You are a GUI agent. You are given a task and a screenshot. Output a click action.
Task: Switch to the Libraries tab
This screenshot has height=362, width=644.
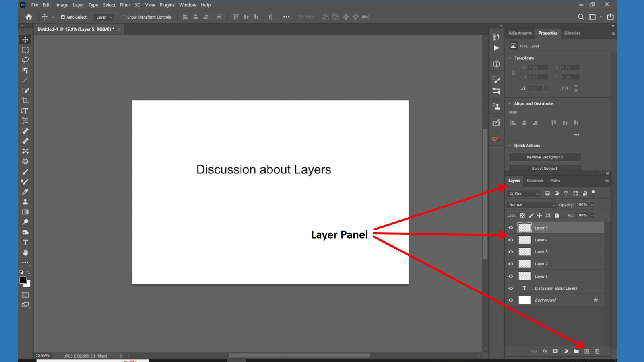572,33
